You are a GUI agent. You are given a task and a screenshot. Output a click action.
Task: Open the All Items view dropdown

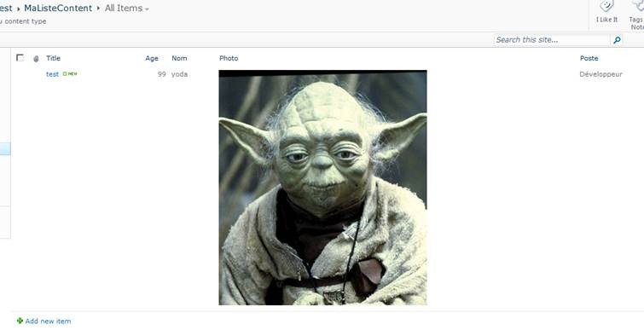point(126,9)
